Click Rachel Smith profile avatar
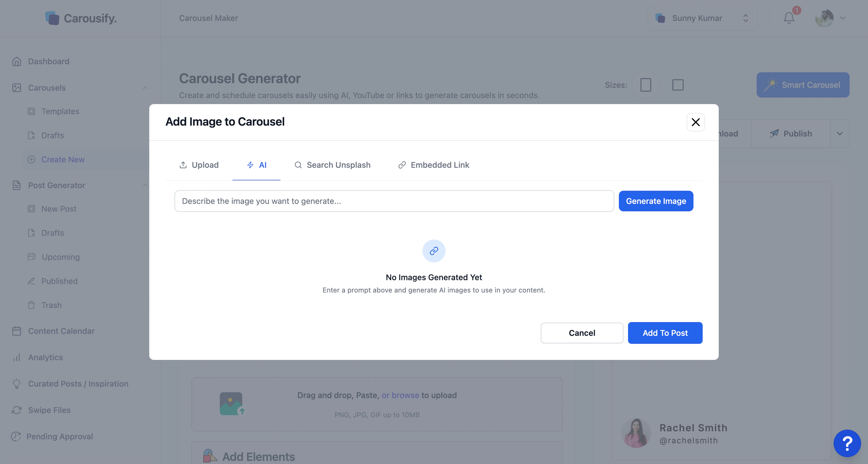This screenshot has width=868, height=464. tap(635, 433)
